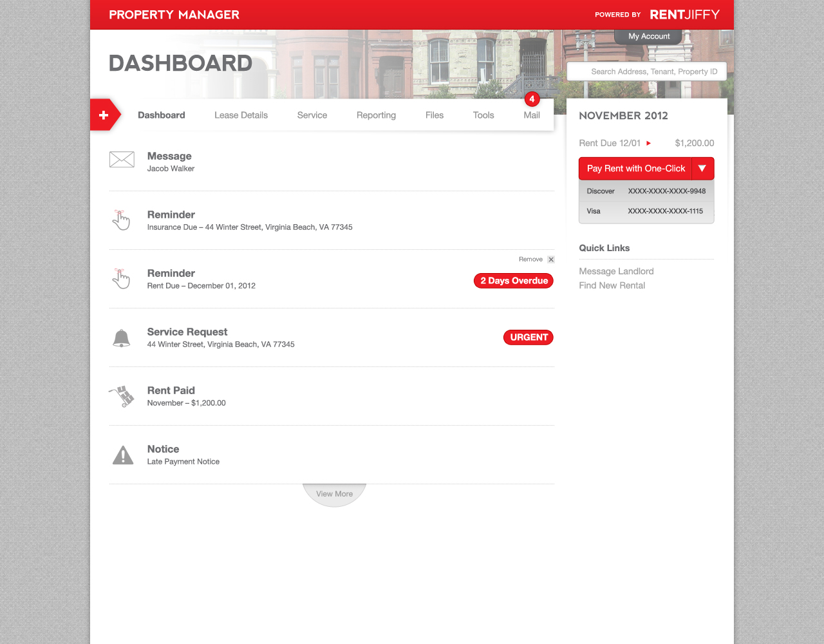824x644 pixels.
Task: Select the Visa card ending 1115
Action: pos(646,211)
